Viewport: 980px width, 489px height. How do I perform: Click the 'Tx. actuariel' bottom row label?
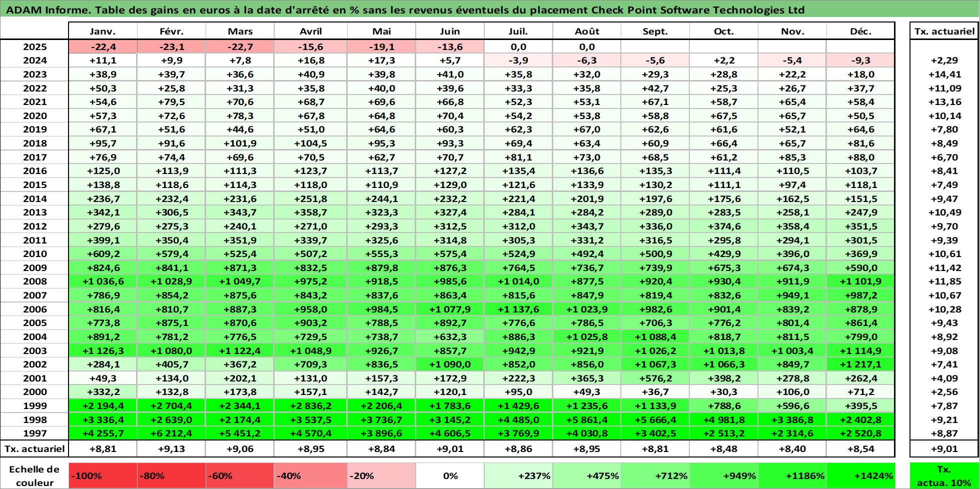pos(35,448)
